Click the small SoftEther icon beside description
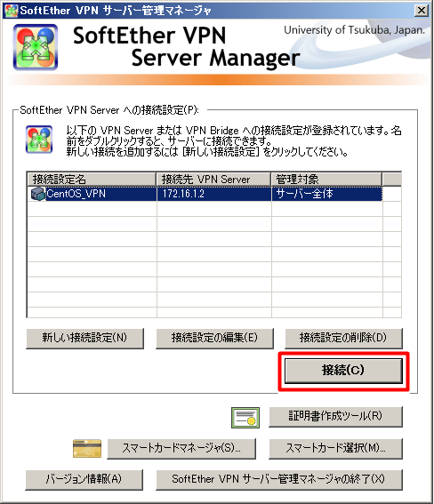Viewport: 434px width, 504px height. point(39,140)
